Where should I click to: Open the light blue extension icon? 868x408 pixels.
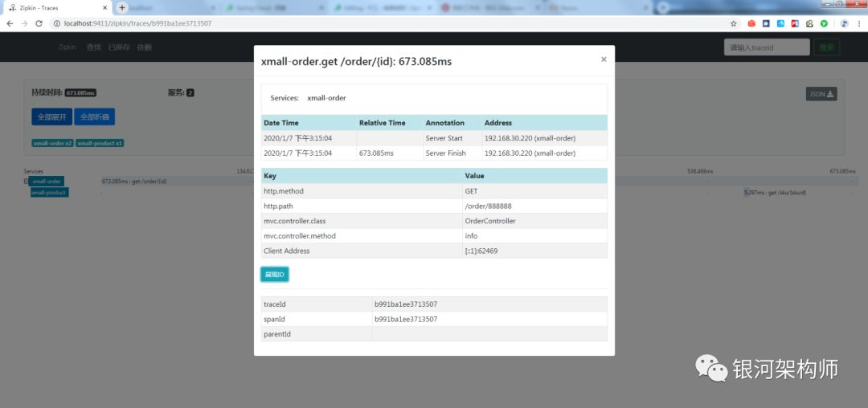(x=780, y=24)
